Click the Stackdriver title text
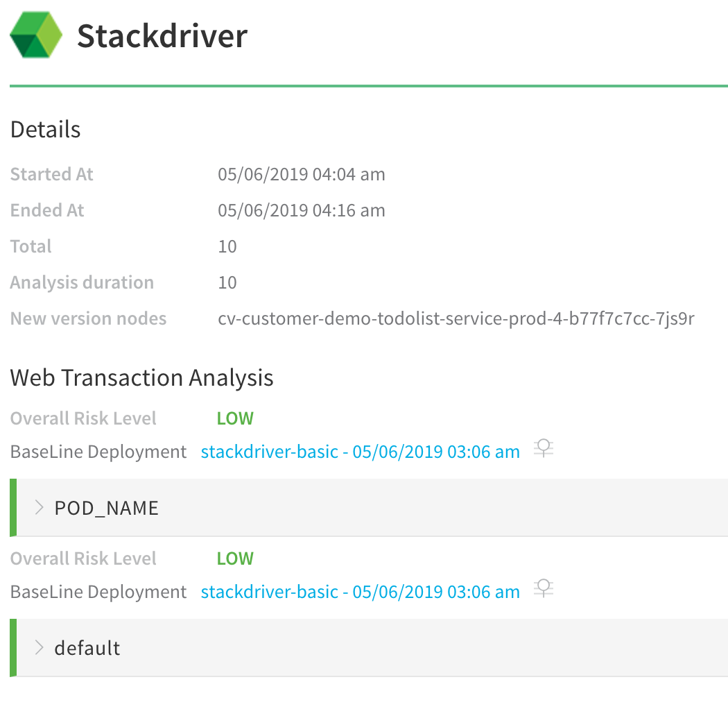728x709 pixels. coord(162,36)
